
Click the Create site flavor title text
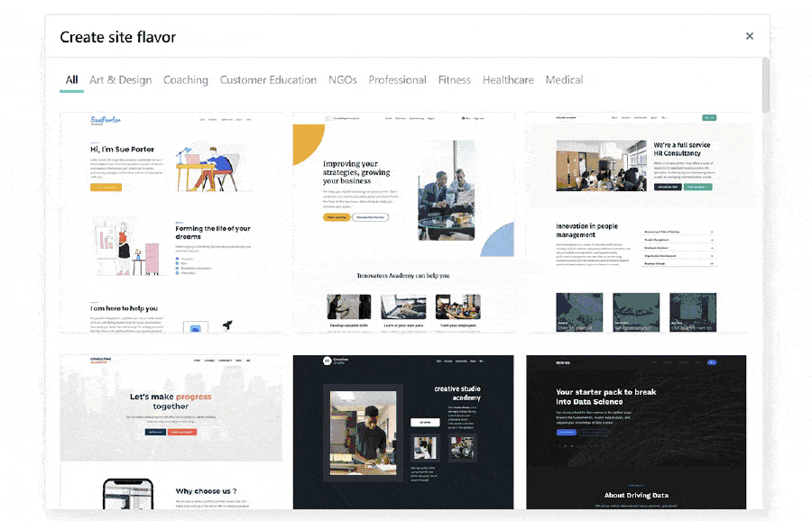[118, 37]
